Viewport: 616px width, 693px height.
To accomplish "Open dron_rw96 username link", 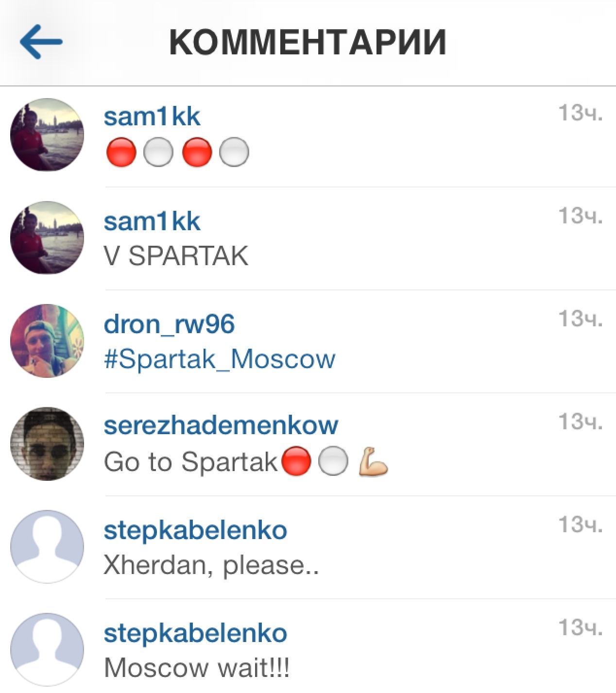I will [169, 324].
